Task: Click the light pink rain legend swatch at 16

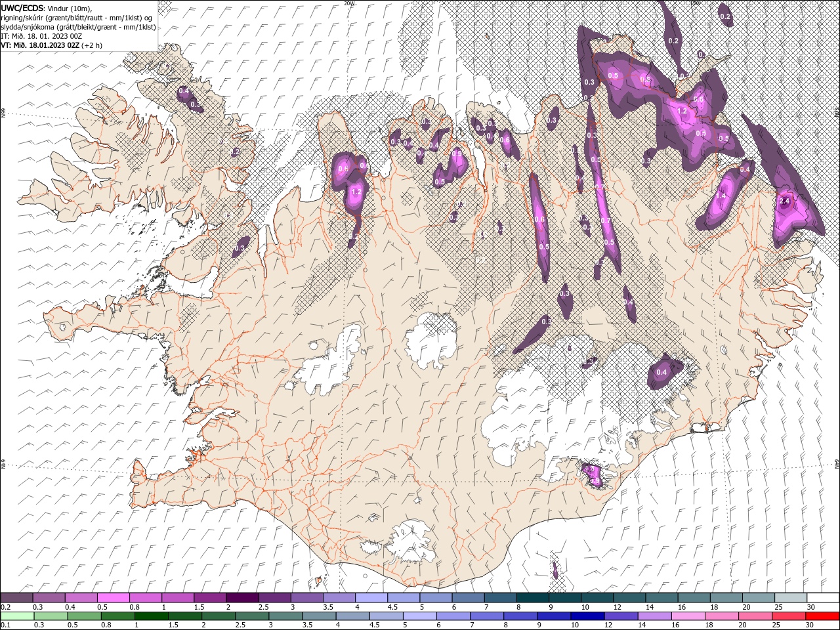Action: (687, 616)
